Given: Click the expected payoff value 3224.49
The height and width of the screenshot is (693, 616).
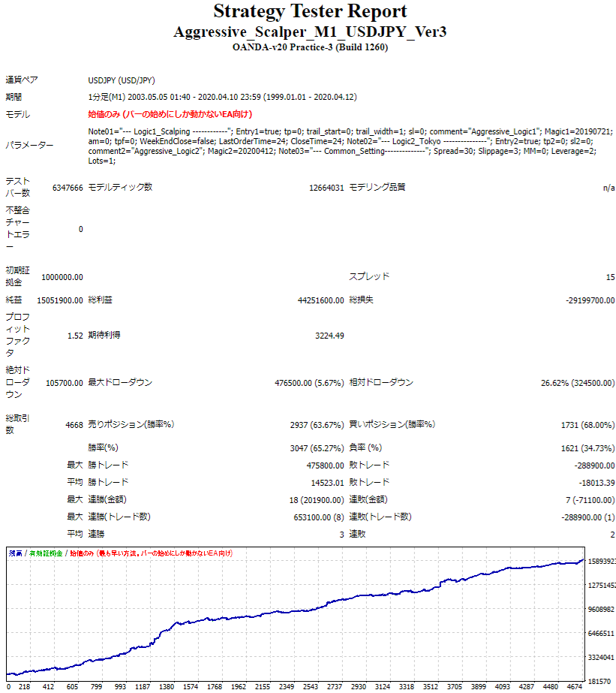Looking at the screenshot, I should click(329, 336).
